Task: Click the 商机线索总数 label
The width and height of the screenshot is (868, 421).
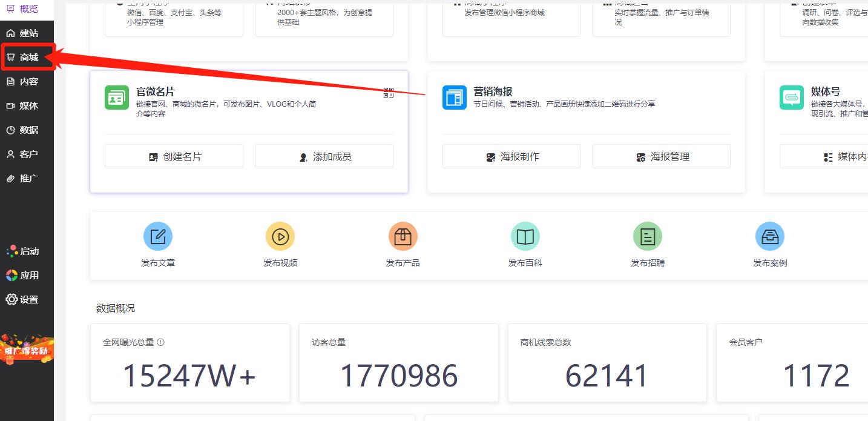Action: (x=546, y=342)
